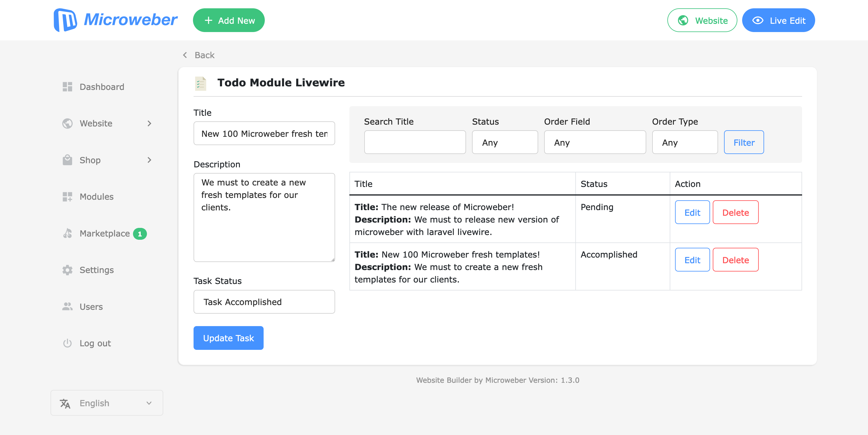Click the Users people icon

tap(67, 307)
